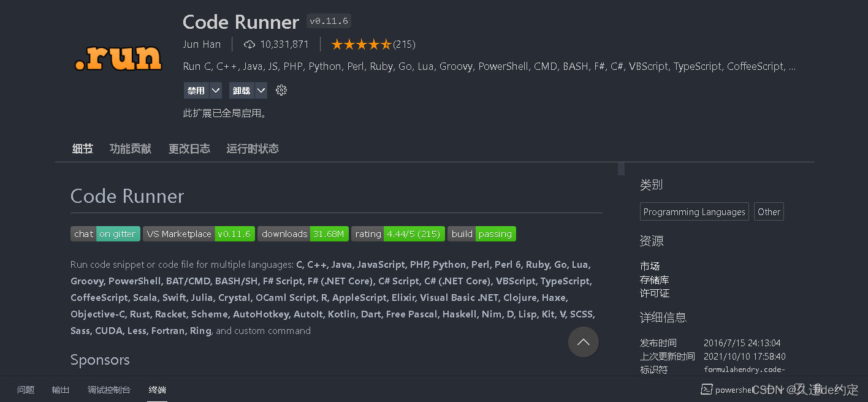Click the 卸载 (Uninstall) button

click(242, 90)
